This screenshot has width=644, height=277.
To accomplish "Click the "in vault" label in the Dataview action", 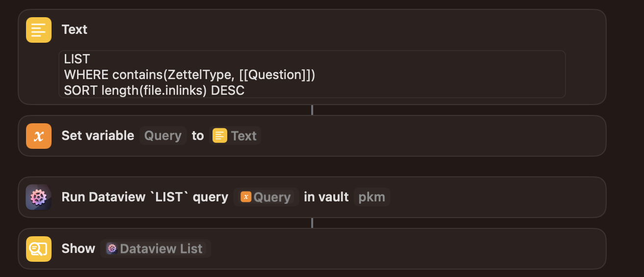I will pos(326,197).
